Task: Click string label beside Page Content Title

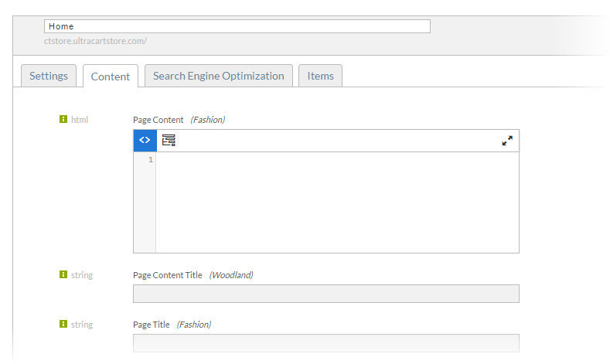Action: click(x=82, y=275)
